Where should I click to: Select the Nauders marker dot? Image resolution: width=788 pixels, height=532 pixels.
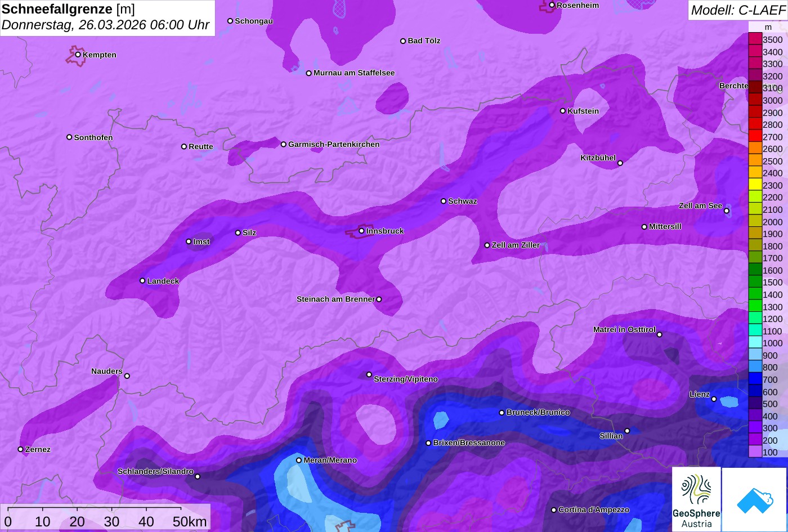pos(127,376)
